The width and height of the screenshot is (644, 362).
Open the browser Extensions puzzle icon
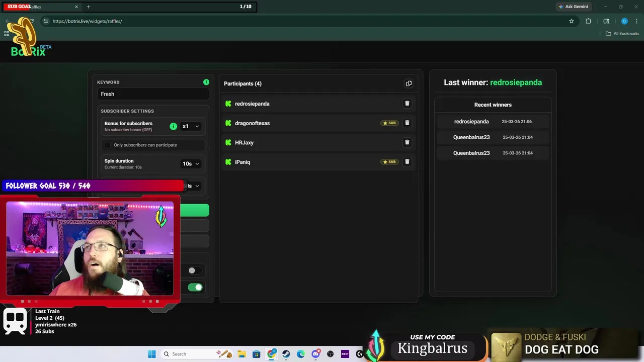point(588,21)
